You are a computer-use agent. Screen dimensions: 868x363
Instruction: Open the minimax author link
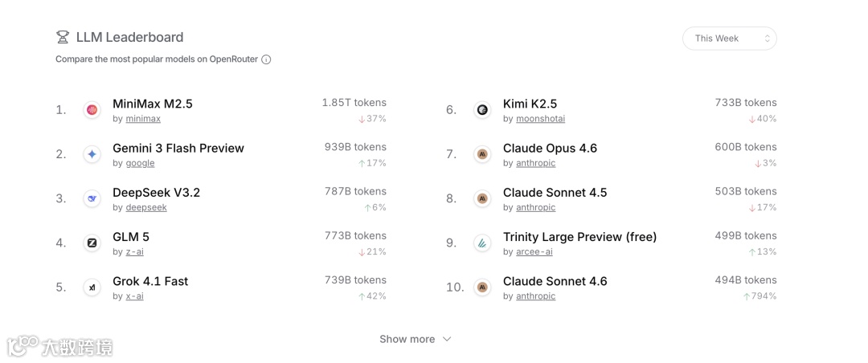coord(143,119)
